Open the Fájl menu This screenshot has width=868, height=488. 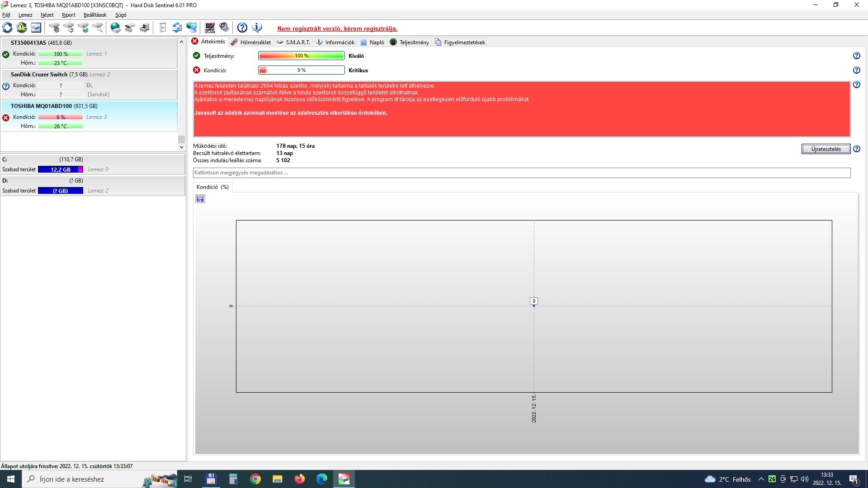click(6, 15)
